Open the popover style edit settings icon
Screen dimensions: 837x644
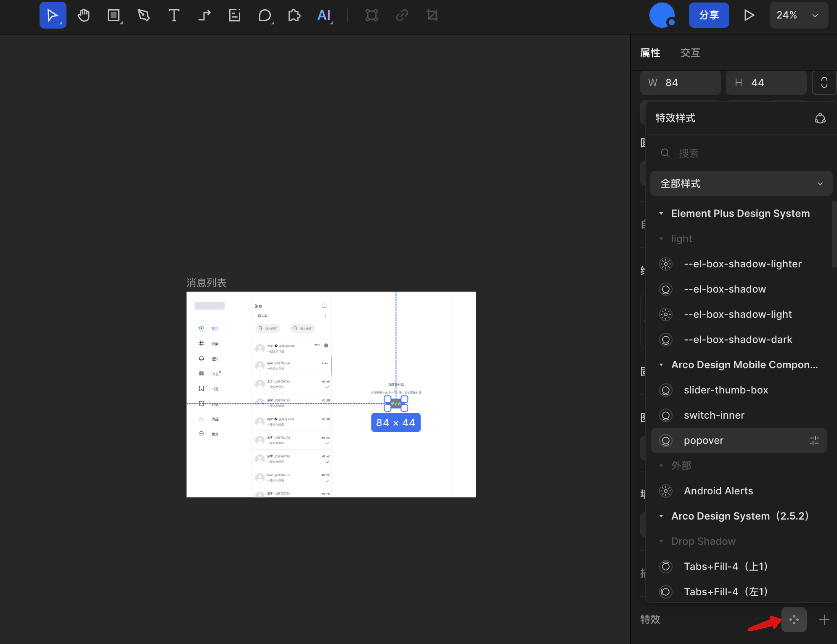(814, 441)
